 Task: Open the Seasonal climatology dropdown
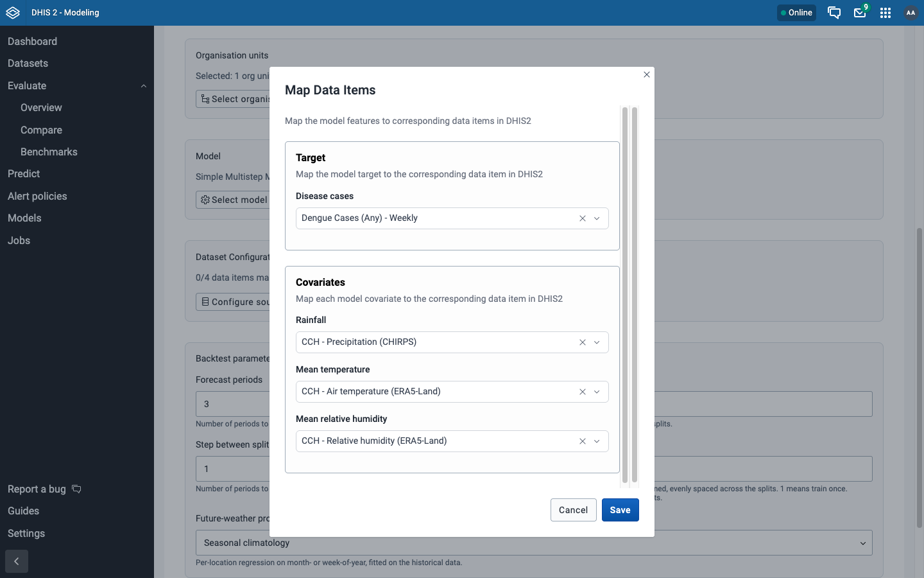pyautogui.click(x=534, y=543)
